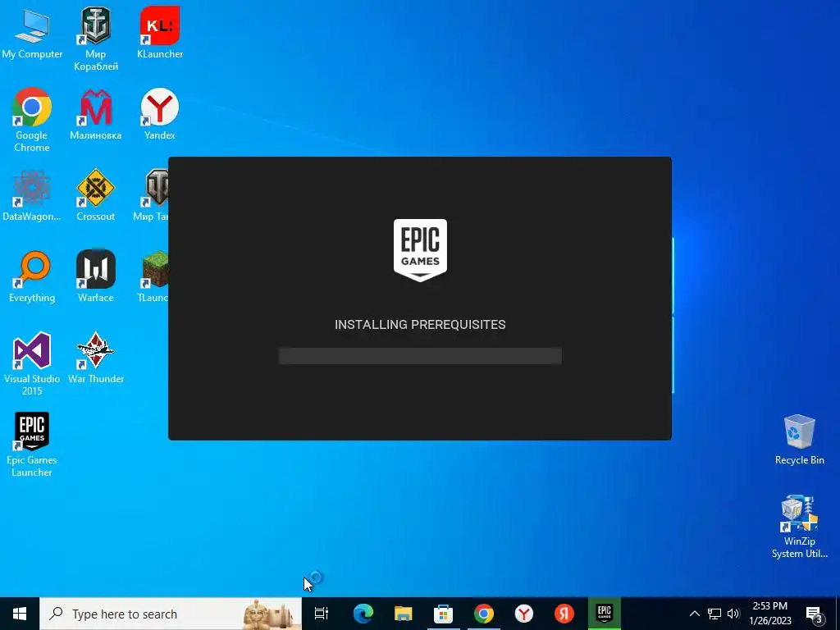This screenshot has width=840, height=630.
Task: Click Installing Prerequisites progress bar
Action: [420, 356]
